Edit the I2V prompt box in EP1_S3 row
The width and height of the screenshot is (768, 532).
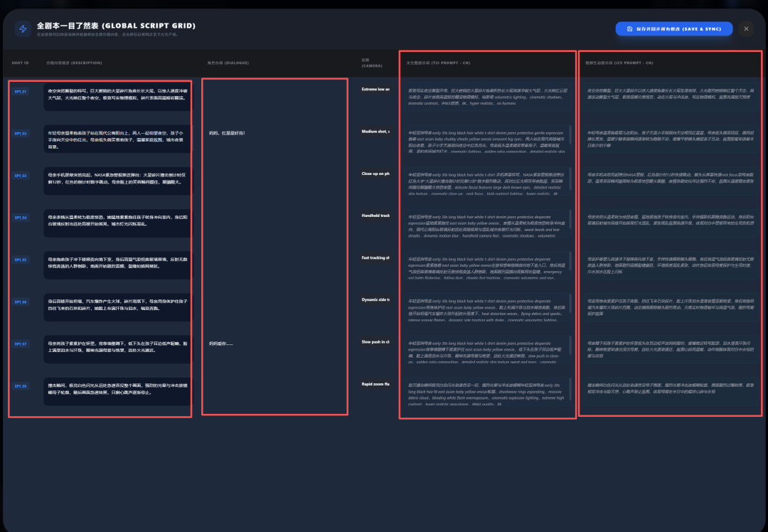coord(671,181)
